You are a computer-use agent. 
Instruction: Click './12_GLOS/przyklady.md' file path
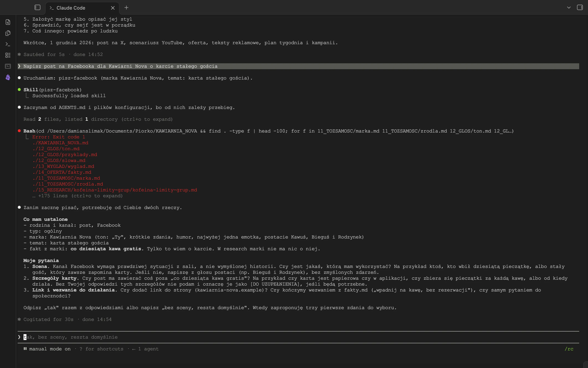[x=65, y=155]
